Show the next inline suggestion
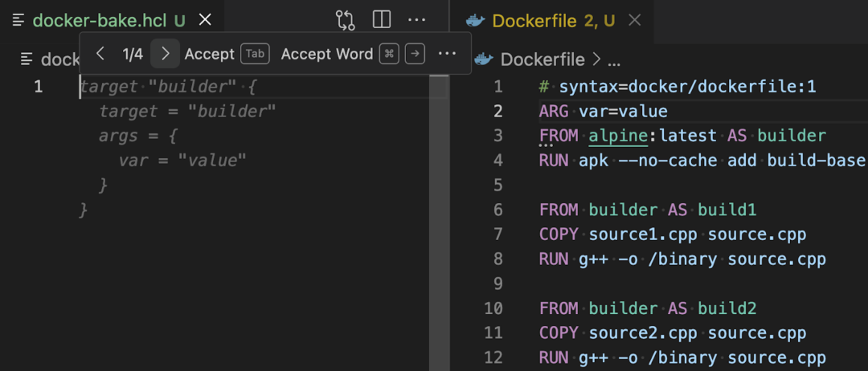The width and height of the screenshot is (868, 371). coord(165,54)
